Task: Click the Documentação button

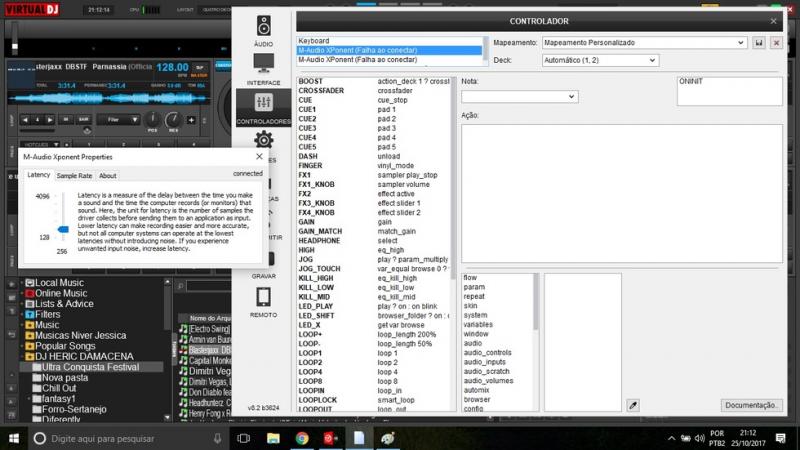Action: (751, 405)
